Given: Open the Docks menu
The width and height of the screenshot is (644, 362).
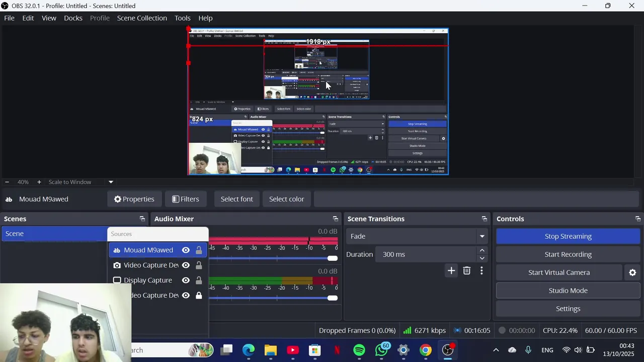Looking at the screenshot, I should [x=73, y=18].
